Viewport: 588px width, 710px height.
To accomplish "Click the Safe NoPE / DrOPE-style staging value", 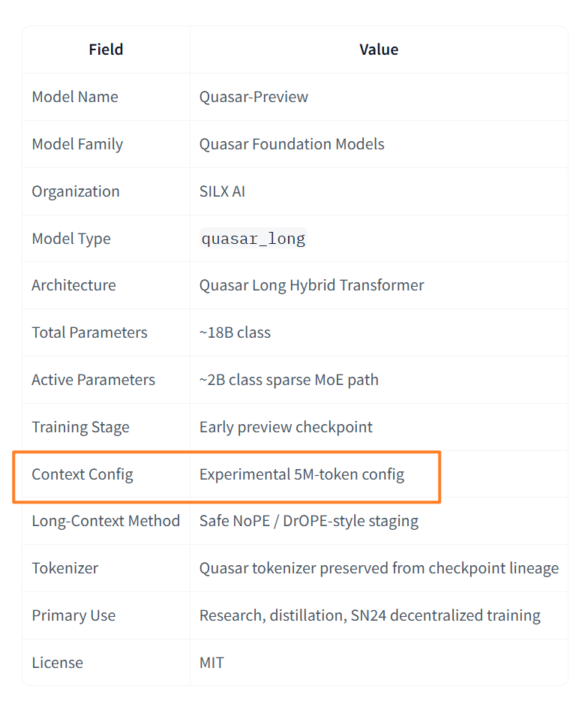I will (309, 521).
